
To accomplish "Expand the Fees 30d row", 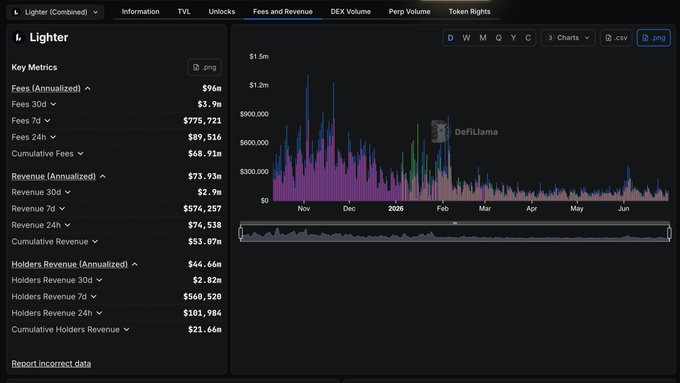I will coord(53,105).
